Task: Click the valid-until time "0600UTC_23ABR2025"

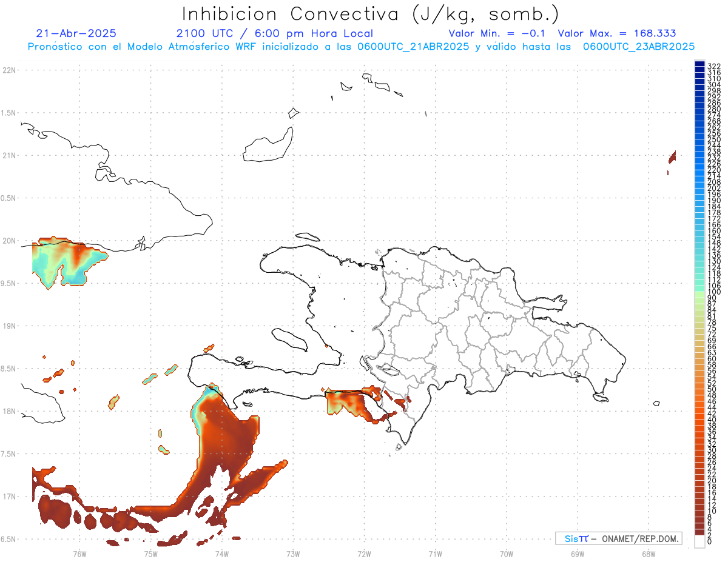Action: [x=639, y=47]
